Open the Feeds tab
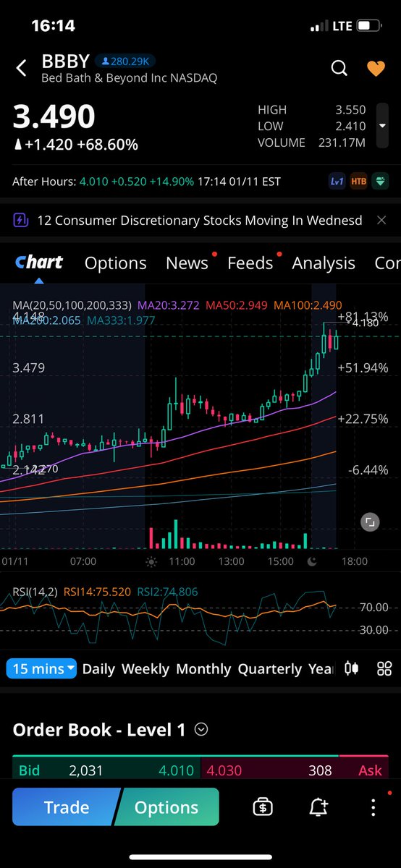The height and width of the screenshot is (868, 401). (250, 263)
